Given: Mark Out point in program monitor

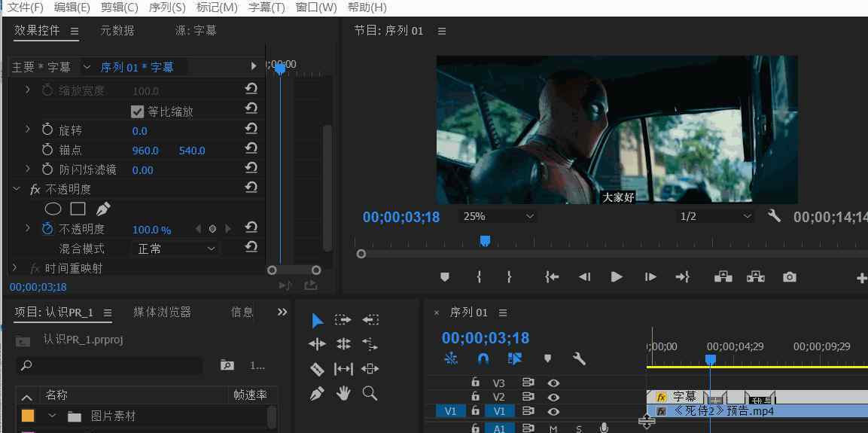Looking at the screenshot, I should pos(510,277).
